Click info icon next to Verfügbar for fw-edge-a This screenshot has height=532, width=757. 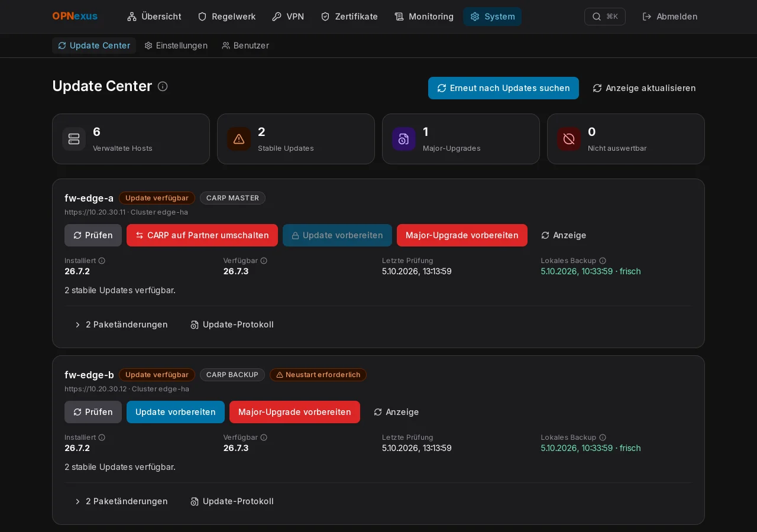[x=264, y=261]
